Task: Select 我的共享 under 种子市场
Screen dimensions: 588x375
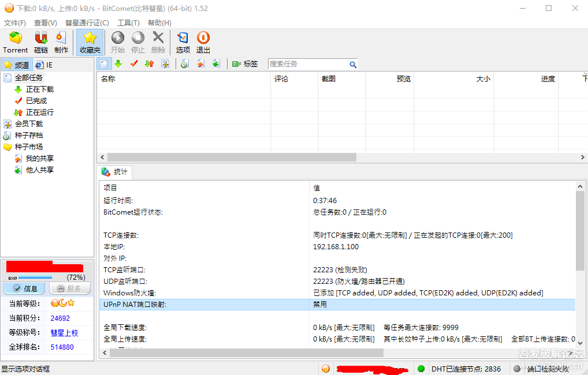Action: (x=39, y=158)
